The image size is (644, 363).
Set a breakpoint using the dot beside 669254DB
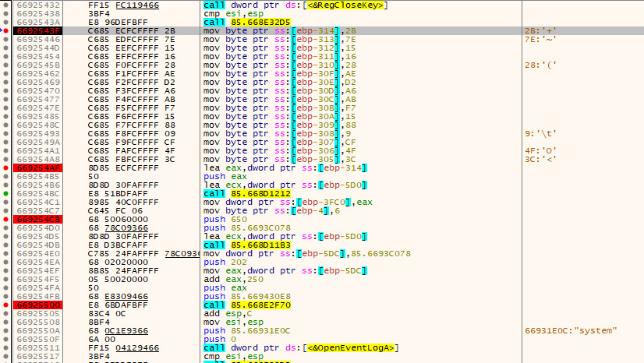[5, 245]
